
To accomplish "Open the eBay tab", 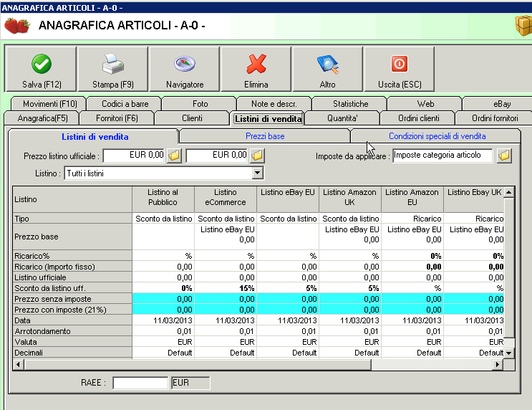I will point(502,104).
